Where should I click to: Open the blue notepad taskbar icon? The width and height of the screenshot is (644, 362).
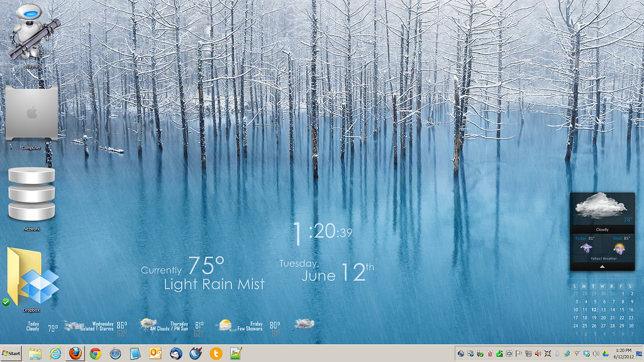[x=135, y=353]
